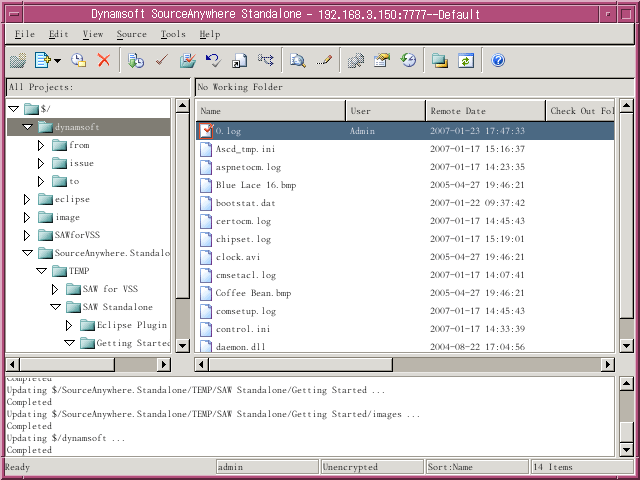The width and height of the screenshot is (640, 480).
Task: Expand the eclipse folder in tree
Action: (x=27, y=199)
